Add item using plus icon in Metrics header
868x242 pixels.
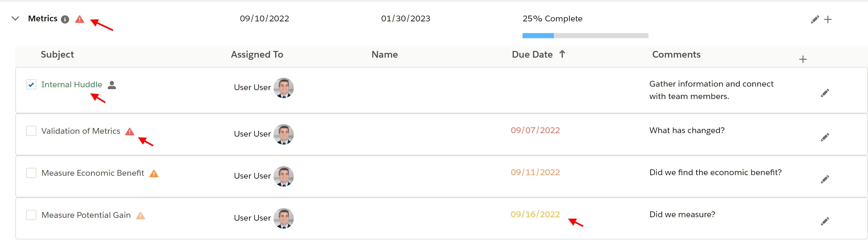[x=828, y=19]
